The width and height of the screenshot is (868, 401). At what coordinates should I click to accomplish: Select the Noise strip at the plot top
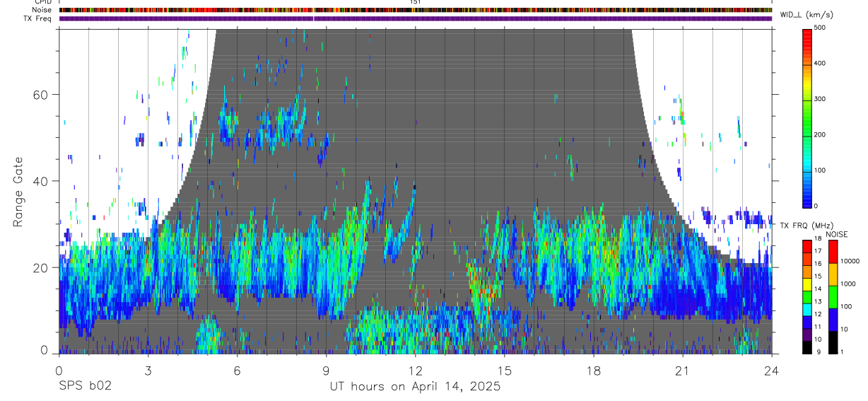(x=416, y=11)
